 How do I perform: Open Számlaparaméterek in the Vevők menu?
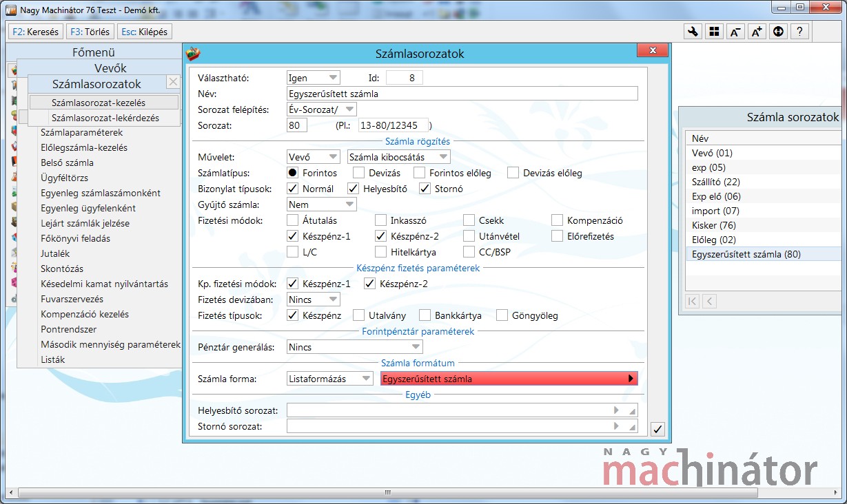pos(82,132)
